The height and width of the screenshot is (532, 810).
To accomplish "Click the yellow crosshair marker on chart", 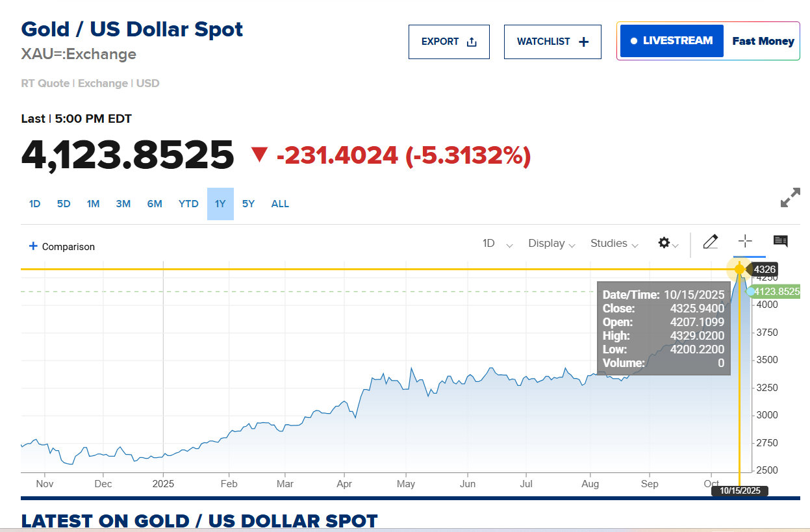I will pos(739,269).
